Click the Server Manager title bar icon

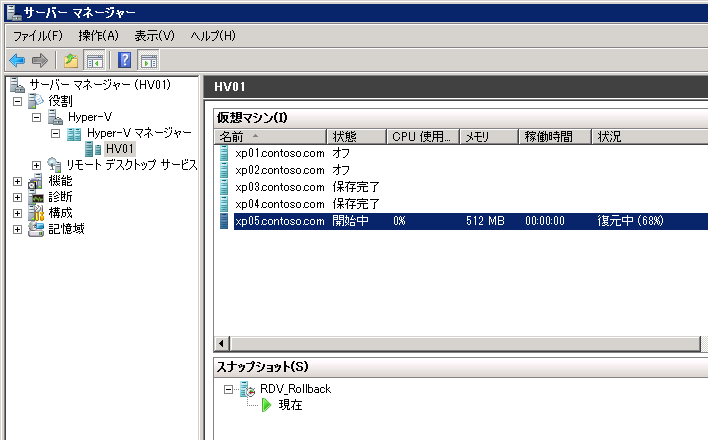click(x=14, y=12)
